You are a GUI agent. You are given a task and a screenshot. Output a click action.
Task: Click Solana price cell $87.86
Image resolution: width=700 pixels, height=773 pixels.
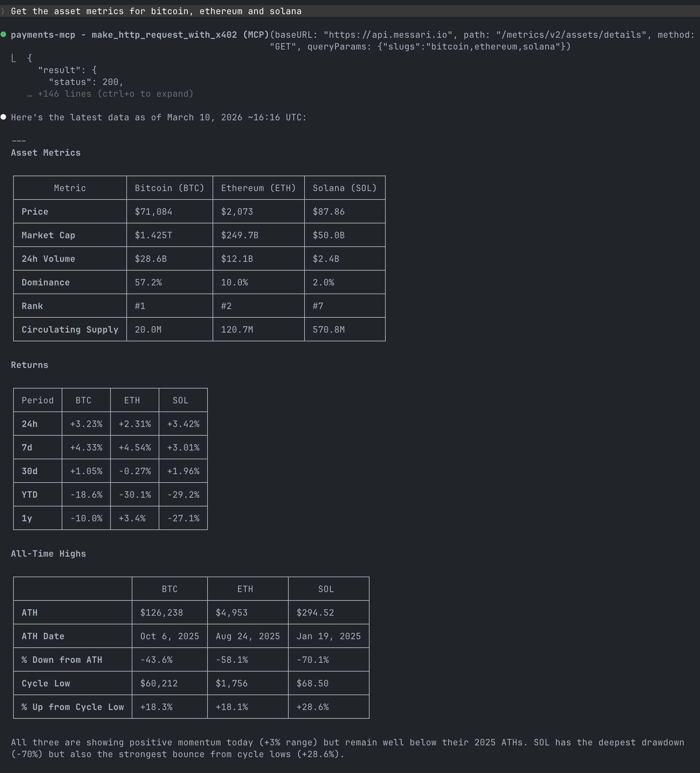coord(328,212)
